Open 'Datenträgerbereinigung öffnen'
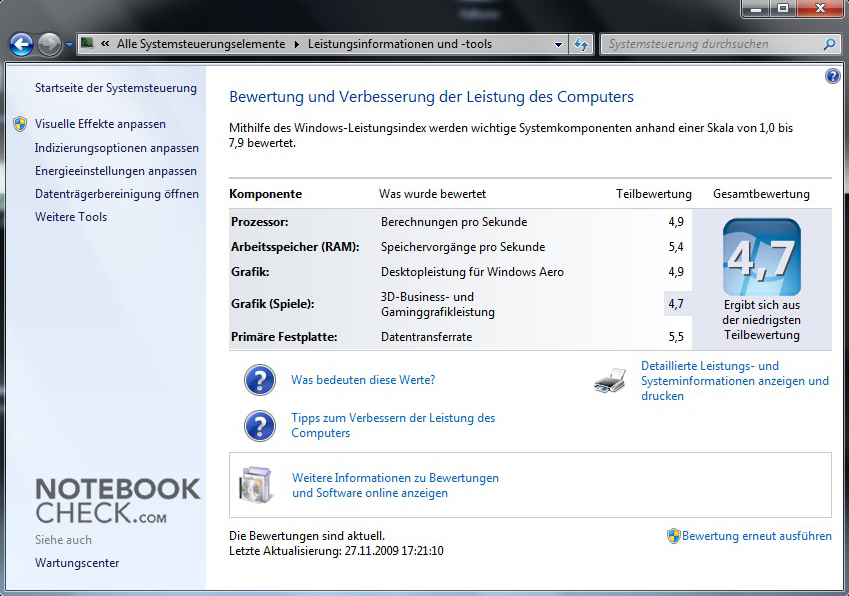The image size is (849, 596). click(x=116, y=194)
